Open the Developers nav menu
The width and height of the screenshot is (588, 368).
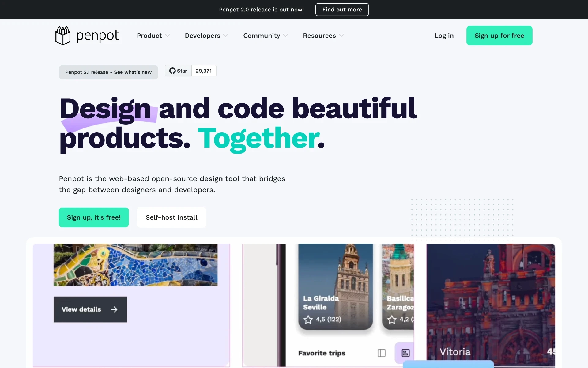click(x=206, y=36)
